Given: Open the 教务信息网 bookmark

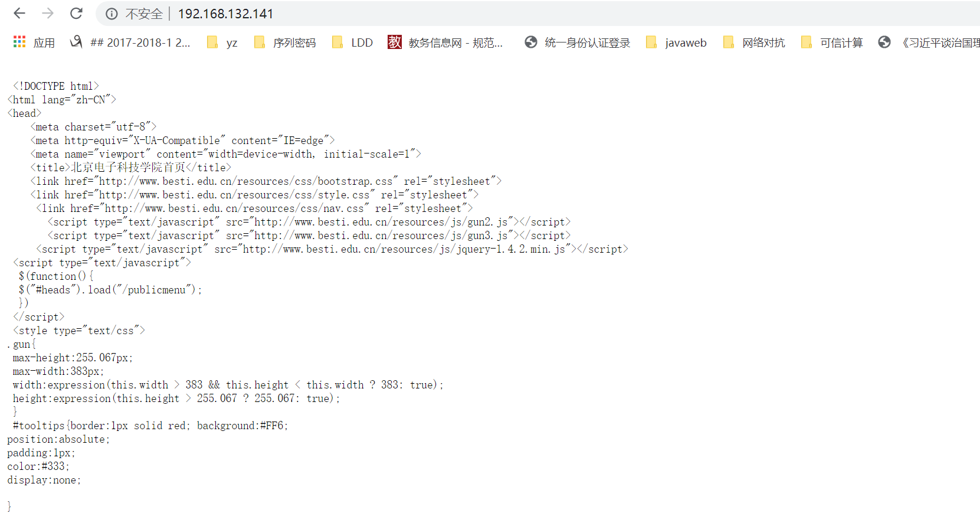Looking at the screenshot, I should tap(455, 43).
